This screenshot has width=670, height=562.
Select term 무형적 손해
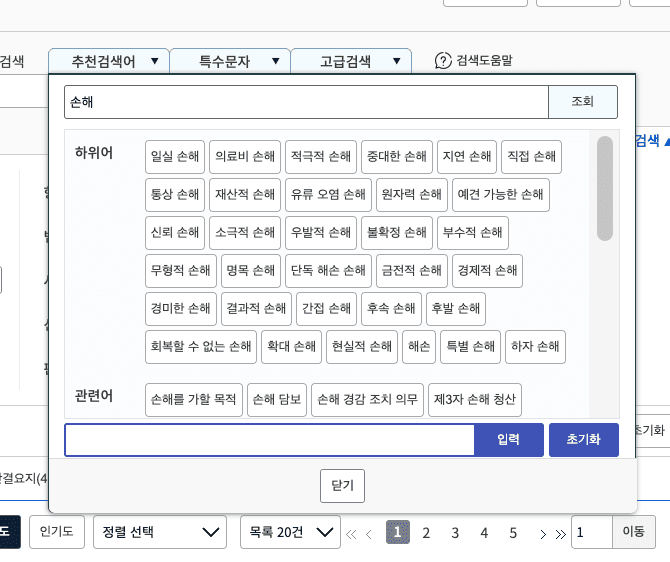(181, 271)
